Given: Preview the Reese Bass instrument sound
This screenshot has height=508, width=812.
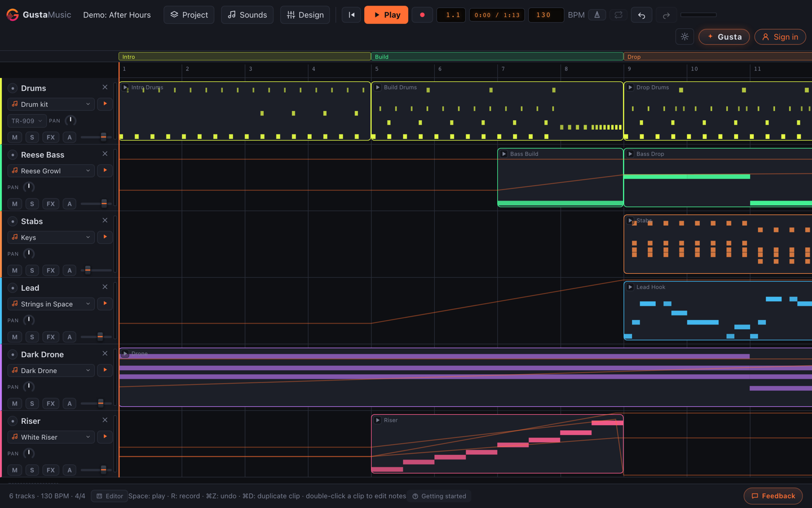Looking at the screenshot, I should (x=105, y=170).
